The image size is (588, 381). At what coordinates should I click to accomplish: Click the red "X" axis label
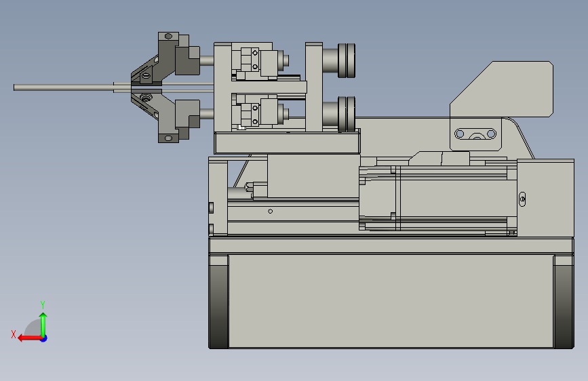[x=14, y=334]
